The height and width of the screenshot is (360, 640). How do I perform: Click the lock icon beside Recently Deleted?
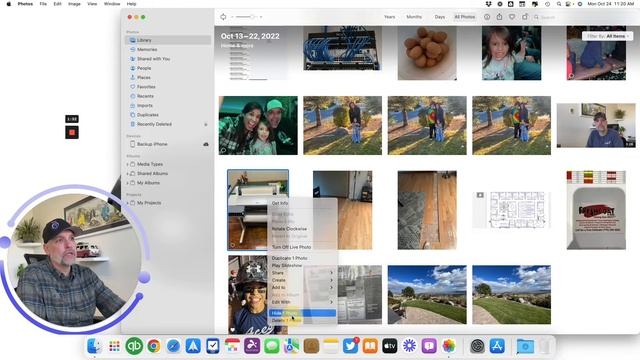pyautogui.click(x=206, y=124)
